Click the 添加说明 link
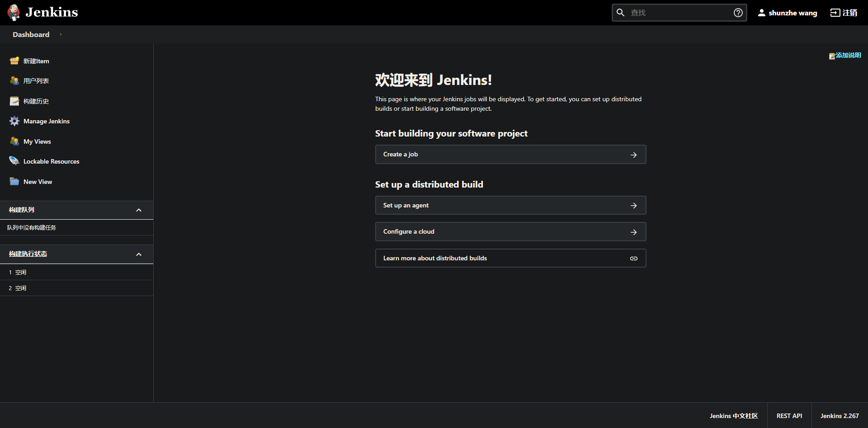 click(x=848, y=55)
